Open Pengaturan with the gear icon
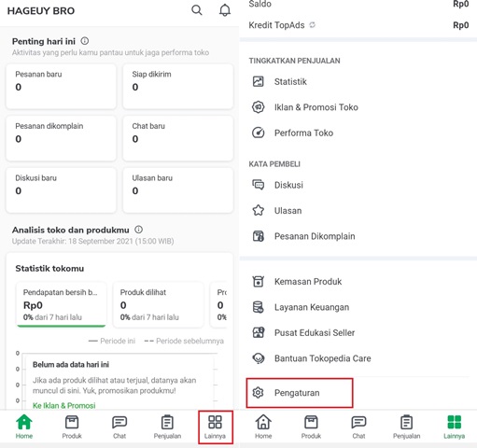Image resolution: width=477 pixels, height=448 pixels. tap(300, 393)
